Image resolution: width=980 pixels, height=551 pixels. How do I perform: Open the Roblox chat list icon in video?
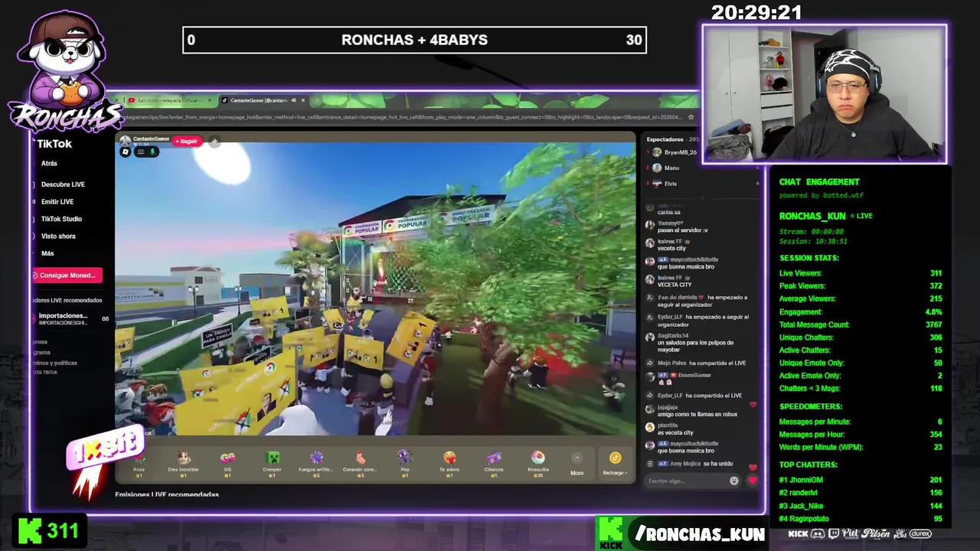[140, 152]
